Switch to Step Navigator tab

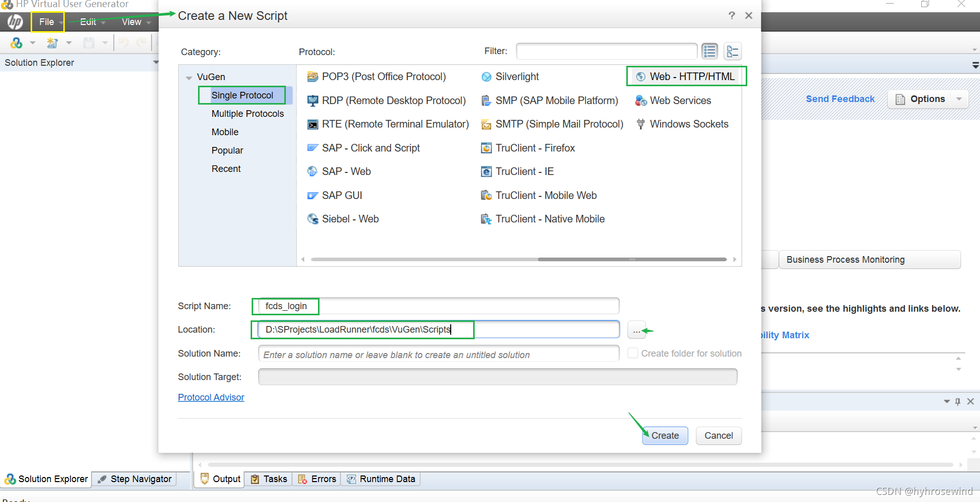click(135, 479)
